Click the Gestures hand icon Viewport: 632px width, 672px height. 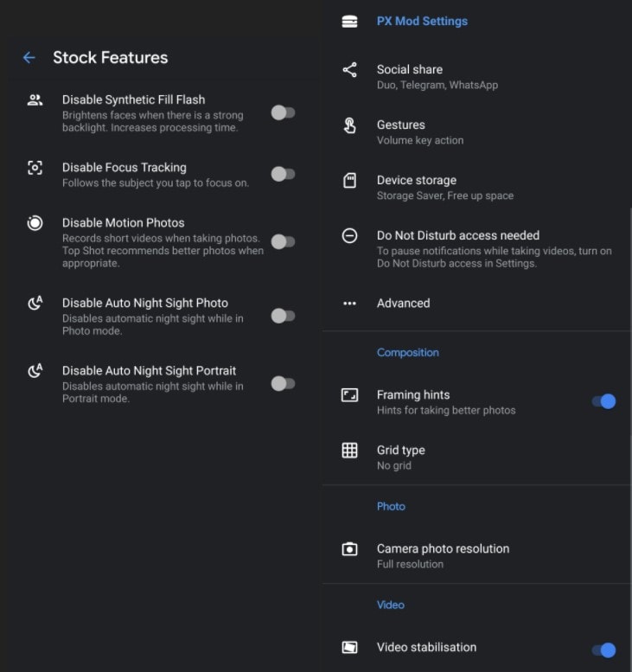click(x=349, y=125)
